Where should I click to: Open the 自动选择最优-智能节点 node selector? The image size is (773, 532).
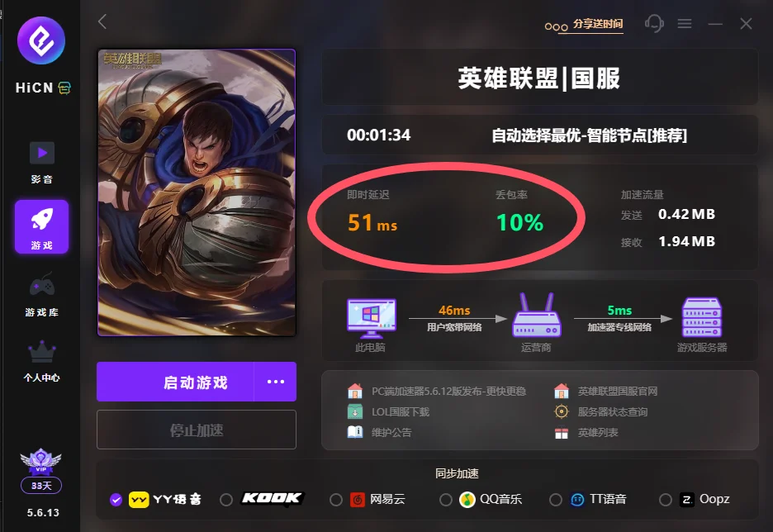pos(589,135)
